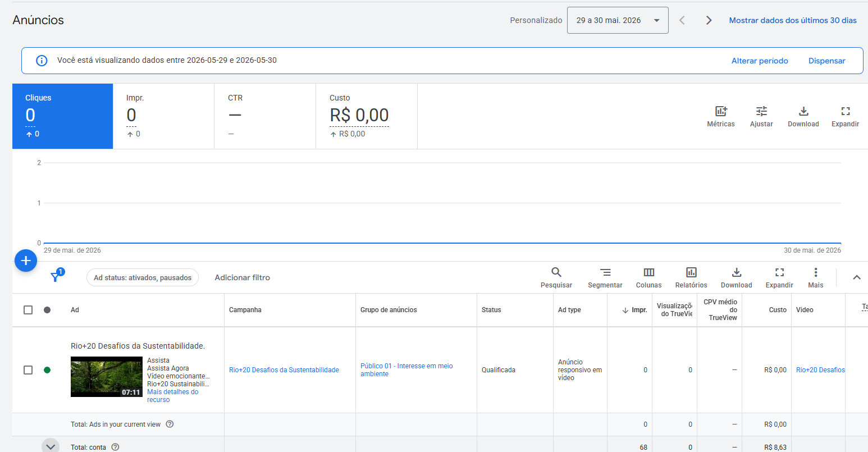Viewport: 868px width, 452px height.
Task: Expand the Total: conta row chevron
Action: click(x=51, y=446)
